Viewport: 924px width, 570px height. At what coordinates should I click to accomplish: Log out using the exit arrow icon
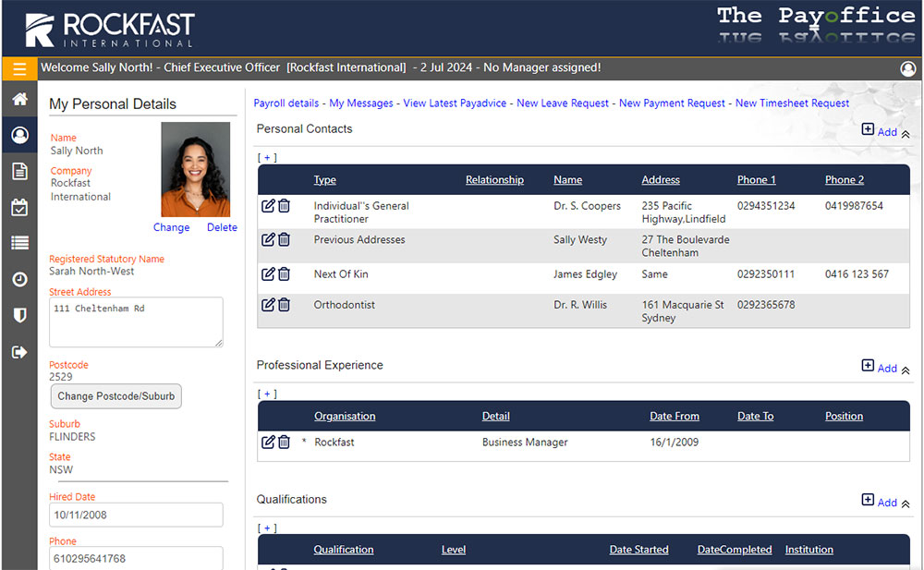[20, 351]
